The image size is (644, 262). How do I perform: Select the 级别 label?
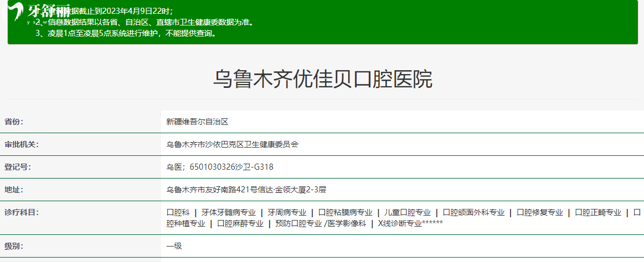14,246
